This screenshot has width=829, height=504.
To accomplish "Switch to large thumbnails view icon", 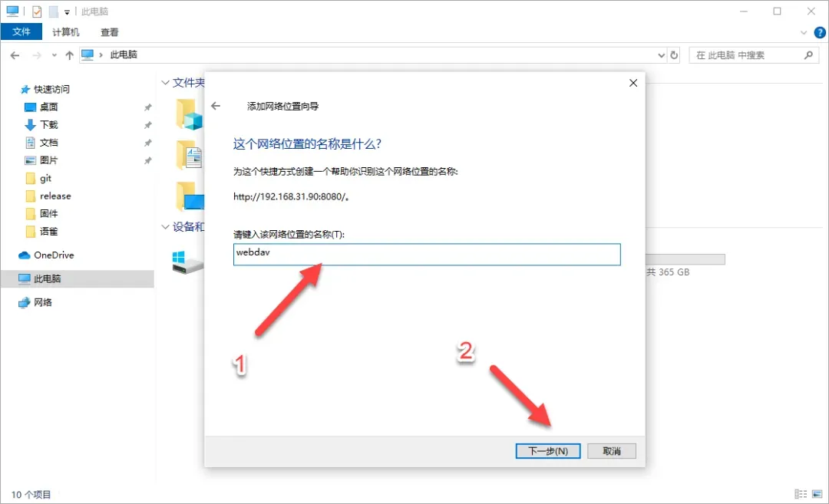I will (817, 494).
